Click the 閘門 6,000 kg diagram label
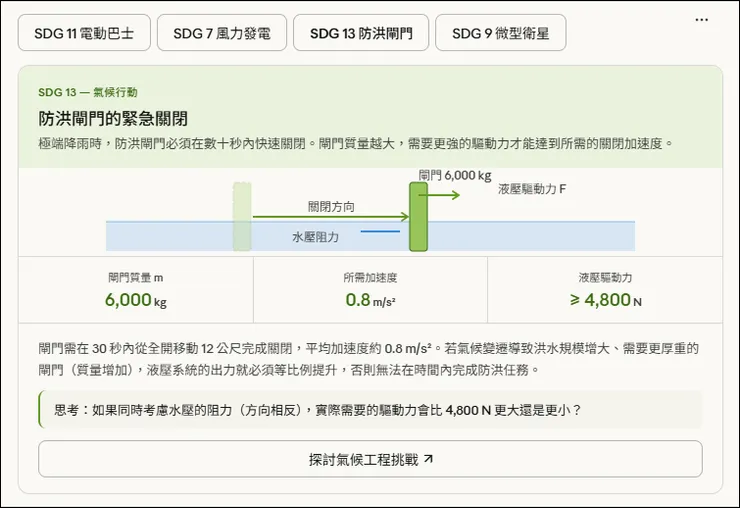Screen dimensions: 740x508 pos(455,176)
